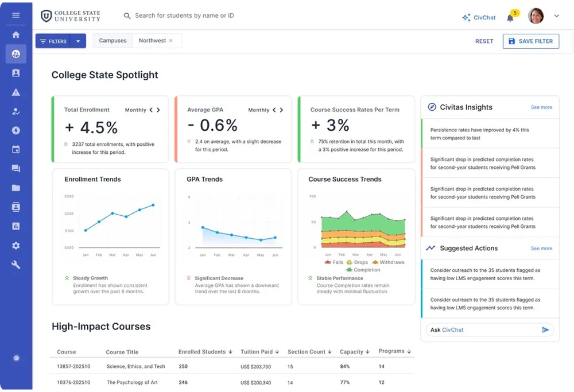Open the FILTERS dropdown arrow
This screenshot has height=392, width=574.
click(78, 41)
